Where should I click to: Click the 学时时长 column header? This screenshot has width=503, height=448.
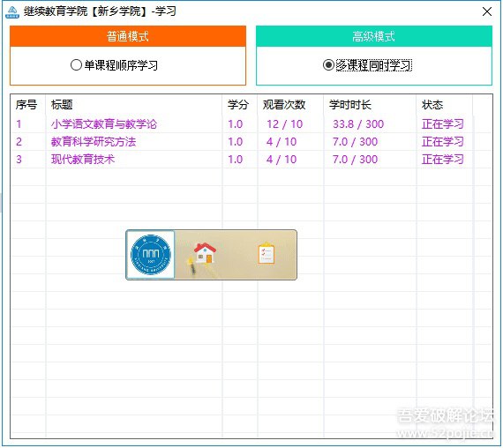click(x=370, y=105)
